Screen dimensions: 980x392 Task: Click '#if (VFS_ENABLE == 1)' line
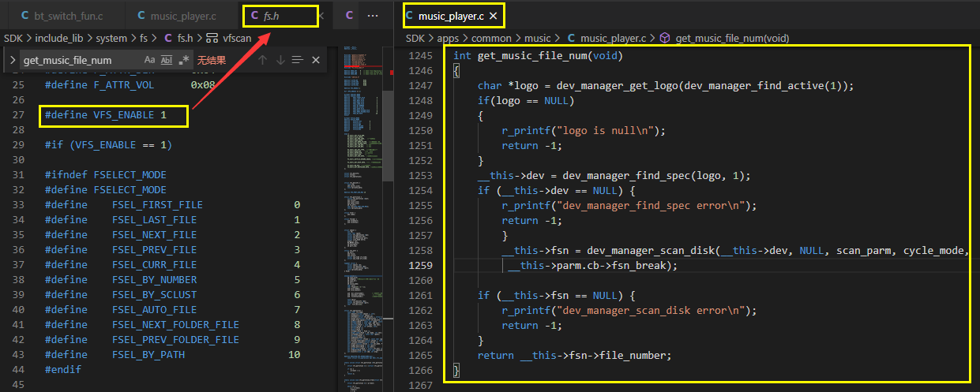pos(108,145)
